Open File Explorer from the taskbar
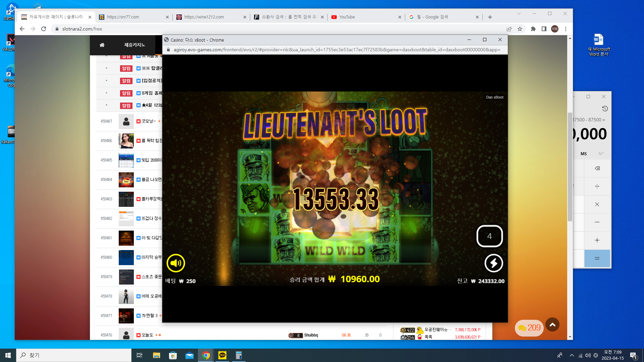 click(x=156, y=355)
